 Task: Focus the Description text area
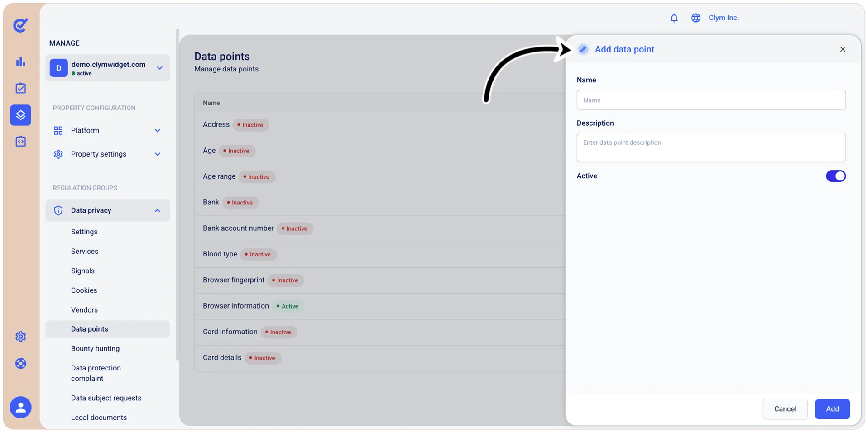click(711, 147)
